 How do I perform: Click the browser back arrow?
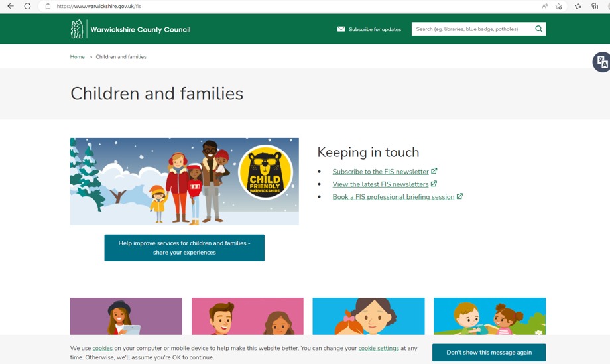[x=11, y=6]
